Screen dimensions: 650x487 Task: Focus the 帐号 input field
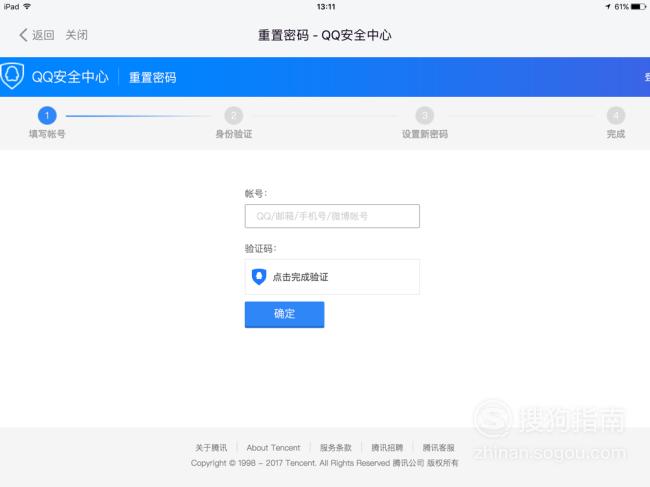(332, 216)
